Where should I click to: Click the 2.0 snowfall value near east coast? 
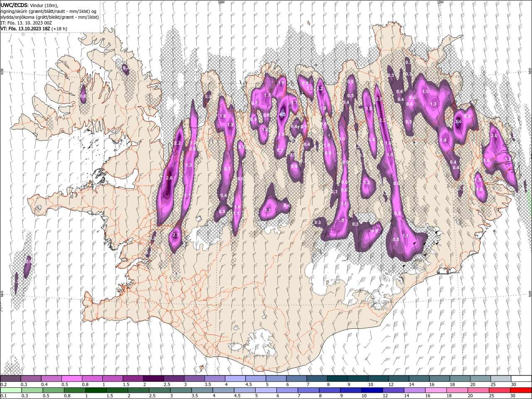pyautogui.click(x=495, y=136)
